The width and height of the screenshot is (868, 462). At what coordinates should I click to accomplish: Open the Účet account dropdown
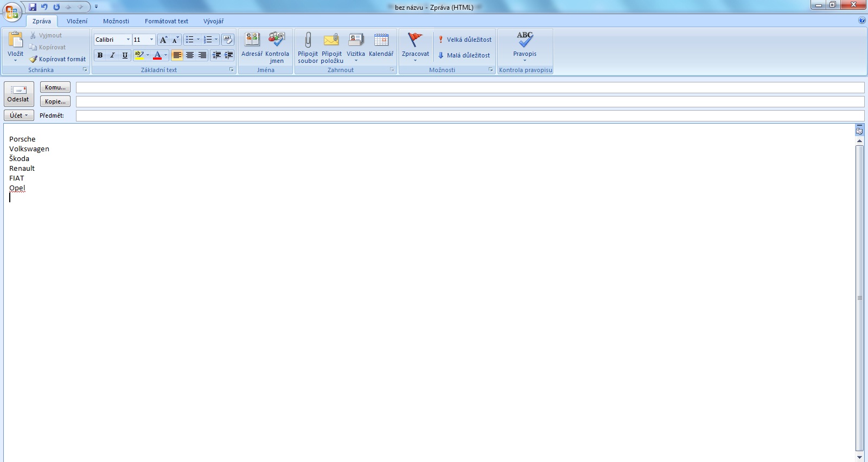[x=19, y=116]
